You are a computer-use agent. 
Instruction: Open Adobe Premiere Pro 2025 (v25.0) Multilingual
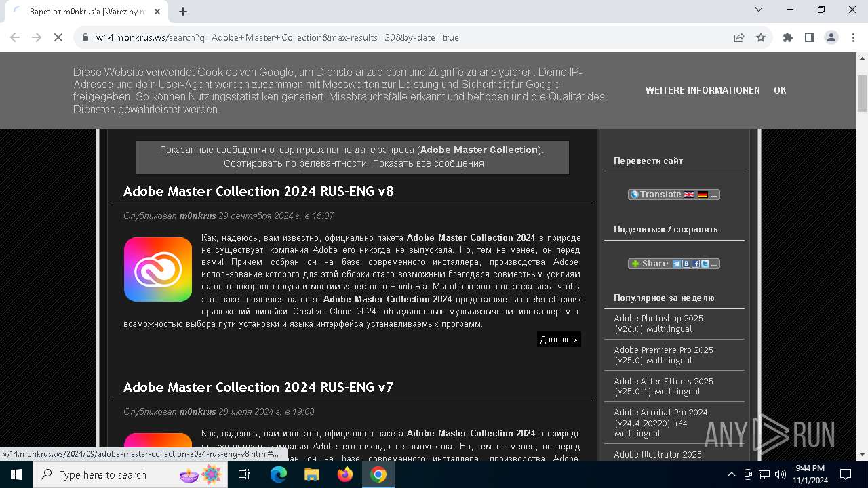coord(663,355)
